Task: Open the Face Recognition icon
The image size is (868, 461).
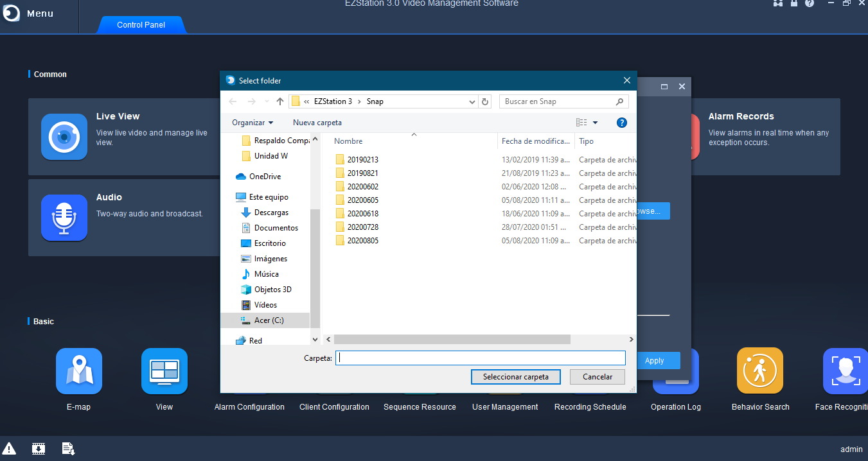Action: pos(846,371)
